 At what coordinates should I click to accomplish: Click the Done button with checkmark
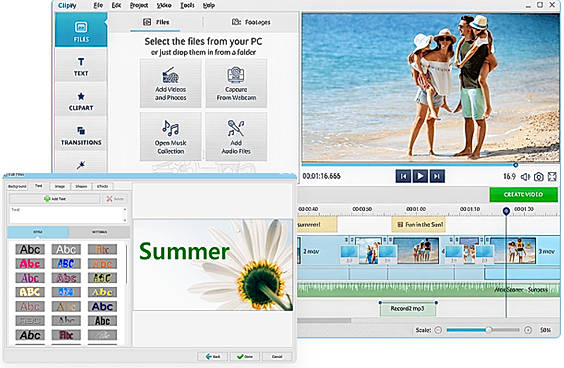tap(245, 356)
